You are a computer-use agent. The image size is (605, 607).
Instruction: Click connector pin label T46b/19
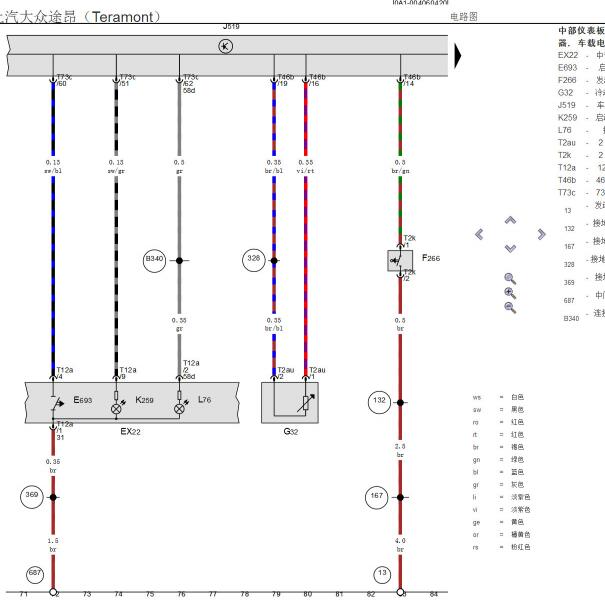pyautogui.click(x=286, y=80)
